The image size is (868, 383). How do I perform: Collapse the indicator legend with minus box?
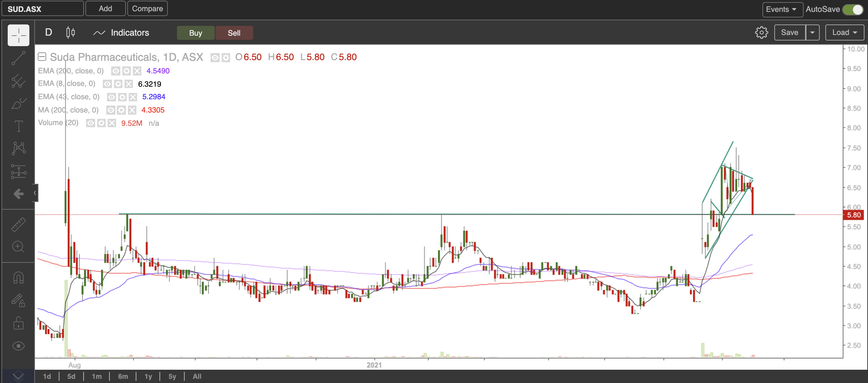42,57
